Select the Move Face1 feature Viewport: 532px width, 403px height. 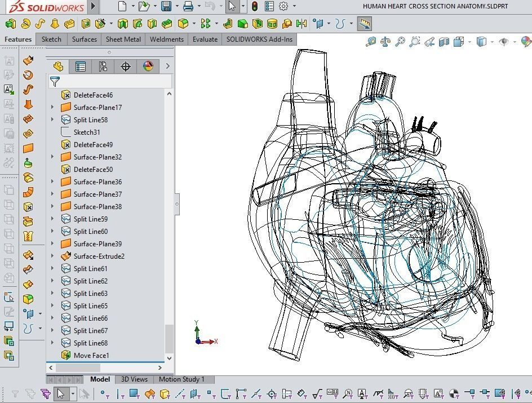[x=91, y=355]
